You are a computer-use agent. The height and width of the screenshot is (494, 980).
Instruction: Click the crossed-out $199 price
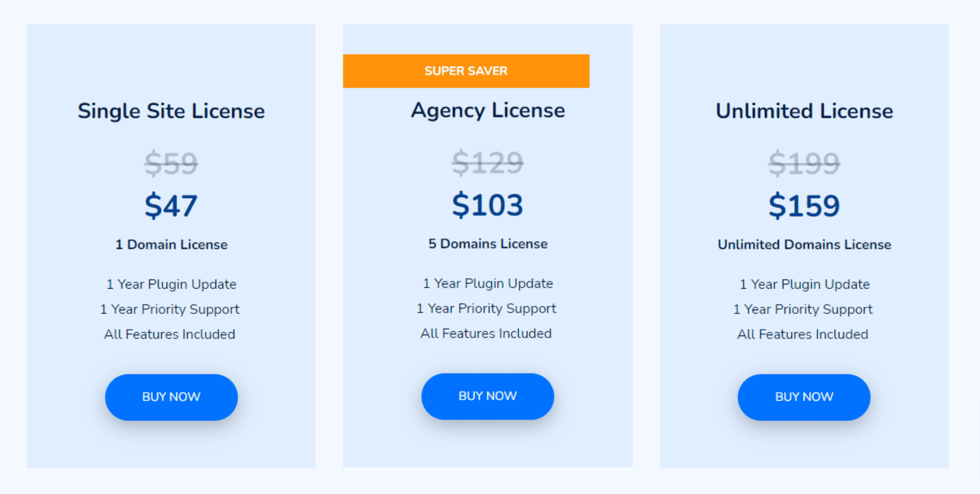[x=804, y=163]
